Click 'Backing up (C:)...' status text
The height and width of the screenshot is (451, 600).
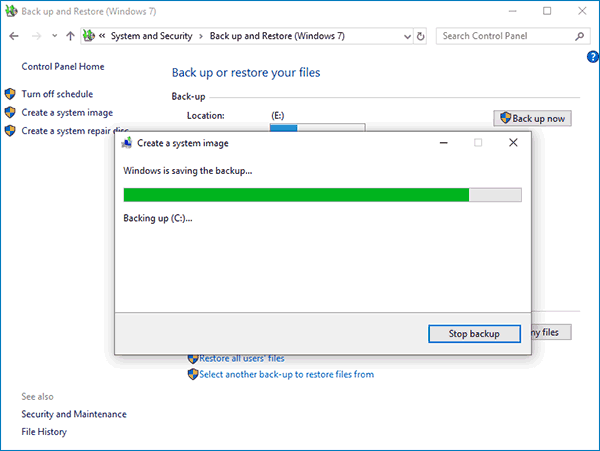[158, 218]
